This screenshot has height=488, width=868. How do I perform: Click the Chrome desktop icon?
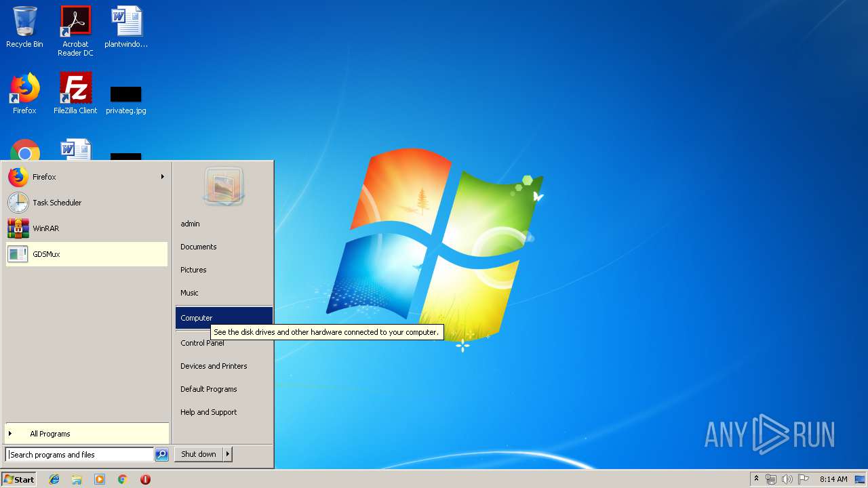point(25,150)
